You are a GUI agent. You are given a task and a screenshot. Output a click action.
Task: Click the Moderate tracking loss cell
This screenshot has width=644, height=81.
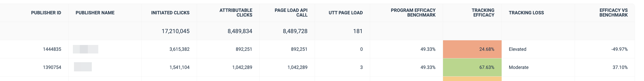(519, 67)
